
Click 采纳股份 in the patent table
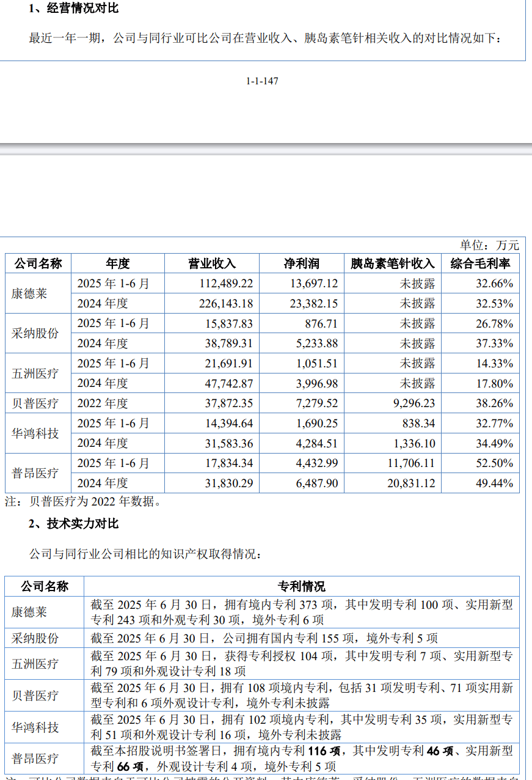pyautogui.click(x=35, y=638)
